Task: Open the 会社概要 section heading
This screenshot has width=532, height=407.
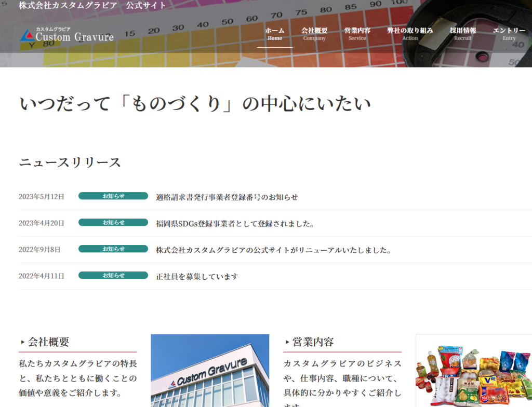Action: coord(48,342)
